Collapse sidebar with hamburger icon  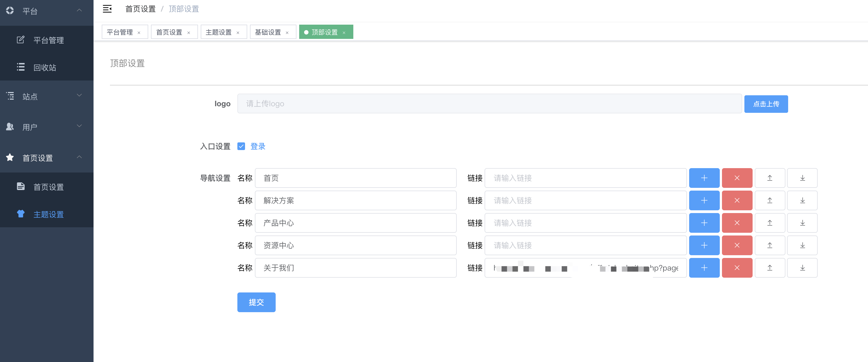coord(107,9)
